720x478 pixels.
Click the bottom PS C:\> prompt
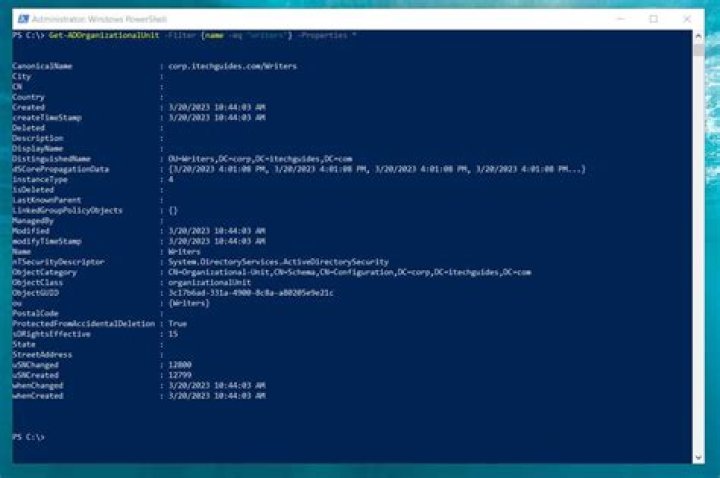point(28,437)
